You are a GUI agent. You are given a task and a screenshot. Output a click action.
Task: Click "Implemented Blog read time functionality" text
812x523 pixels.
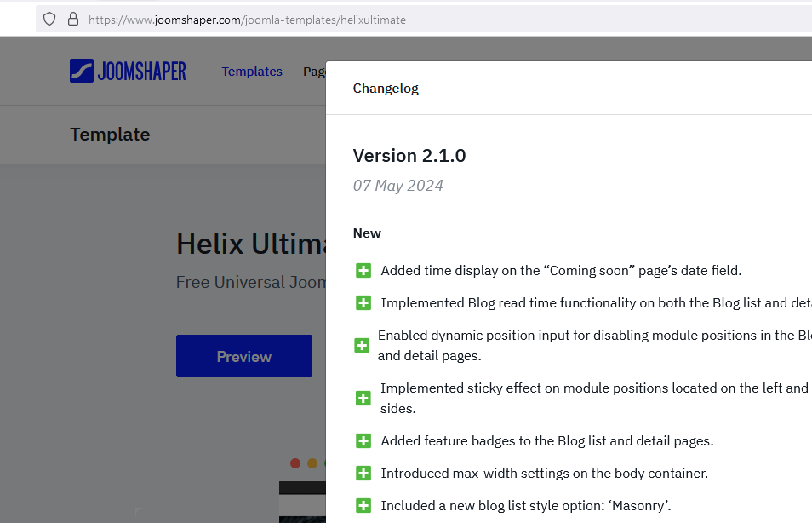point(596,302)
